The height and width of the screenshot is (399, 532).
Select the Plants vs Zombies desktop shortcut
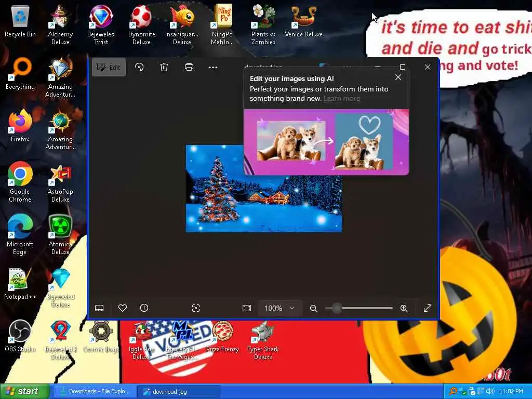pos(263,25)
